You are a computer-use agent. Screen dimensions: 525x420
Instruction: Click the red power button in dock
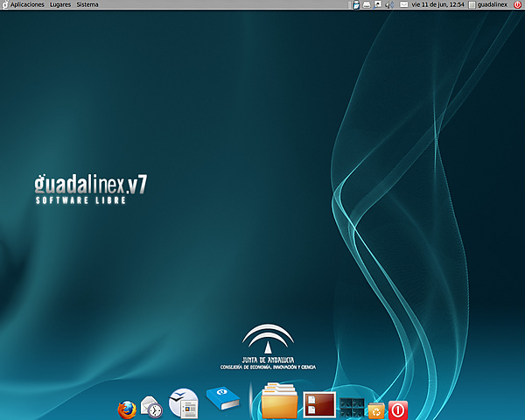(x=398, y=410)
